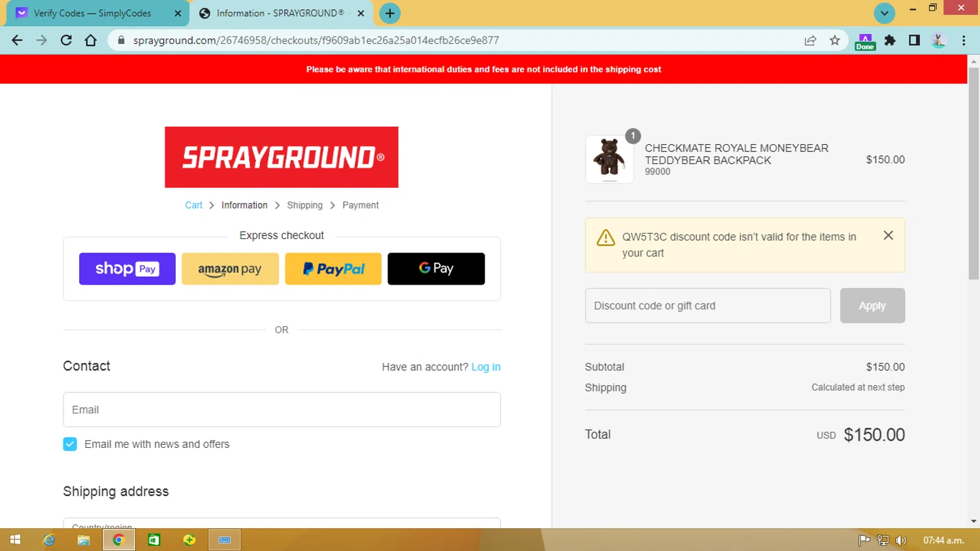Close the Information SPRAYGROUND tab
980x551 pixels.
[x=361, y=13]
